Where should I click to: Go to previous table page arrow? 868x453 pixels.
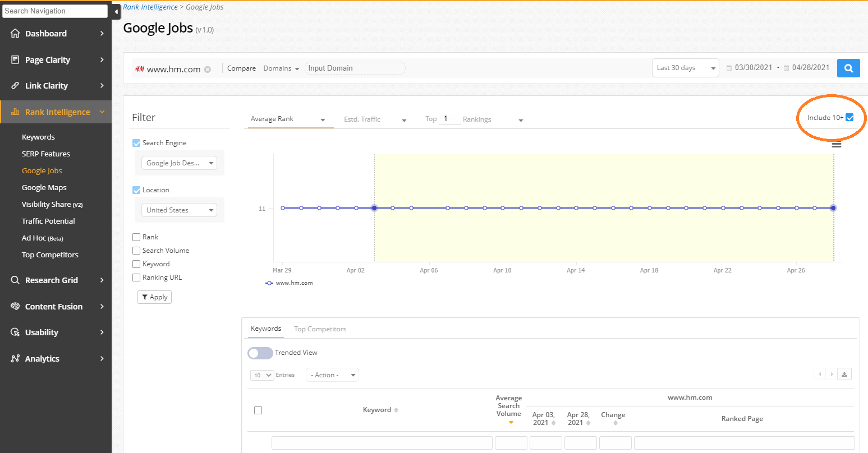coord(820,375)
